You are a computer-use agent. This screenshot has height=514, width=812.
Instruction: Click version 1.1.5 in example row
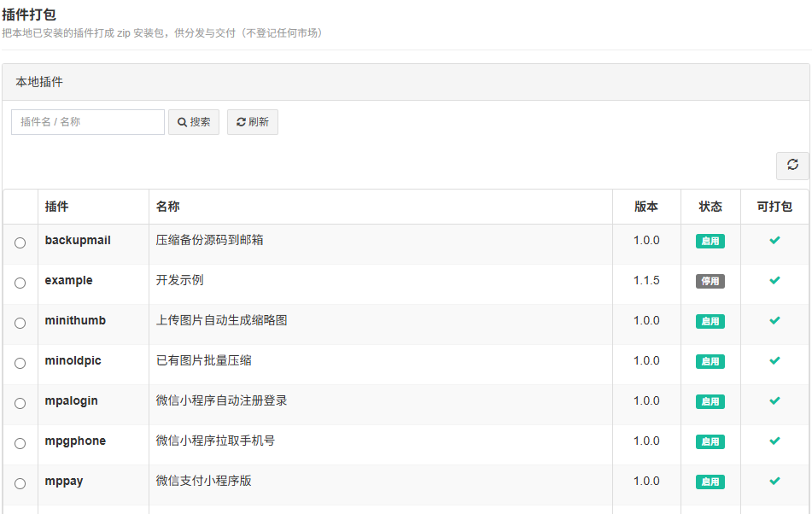coord(646,281)
